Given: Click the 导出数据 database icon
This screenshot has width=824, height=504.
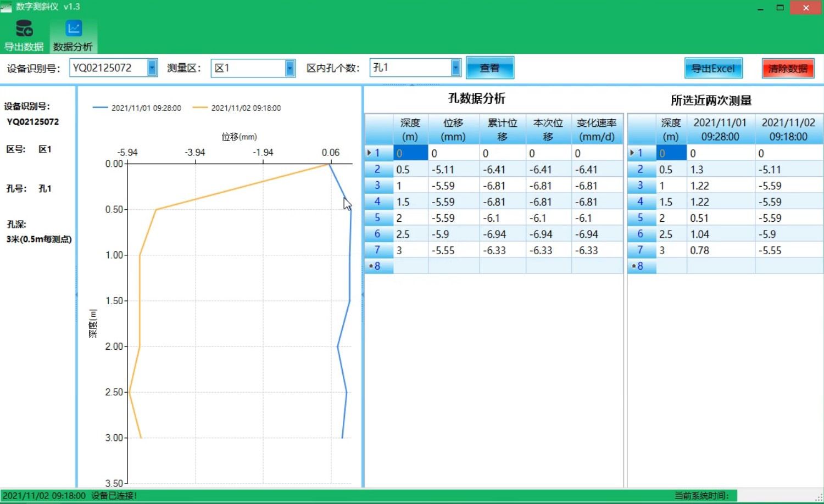Looking at the screenshot, I should coord(24,29).
